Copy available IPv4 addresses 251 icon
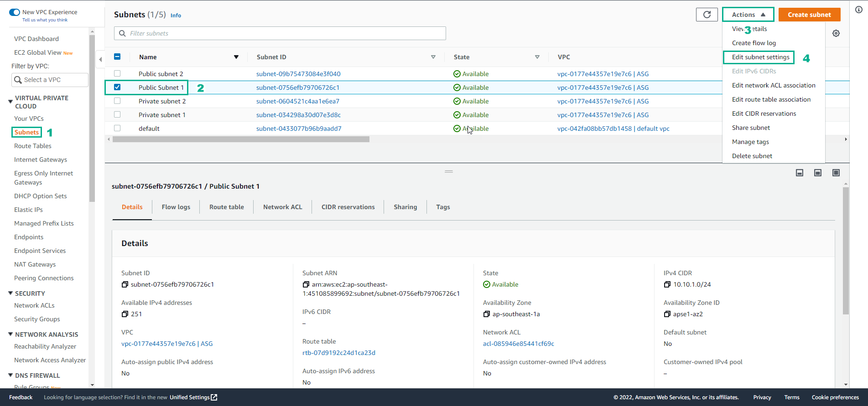Viewport: 868px width, 406px height. 125,314
